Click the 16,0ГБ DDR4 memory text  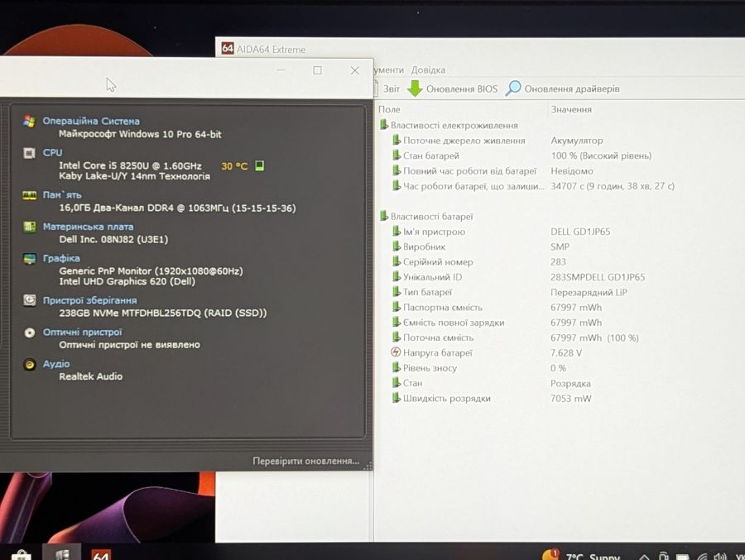(177, 208)
